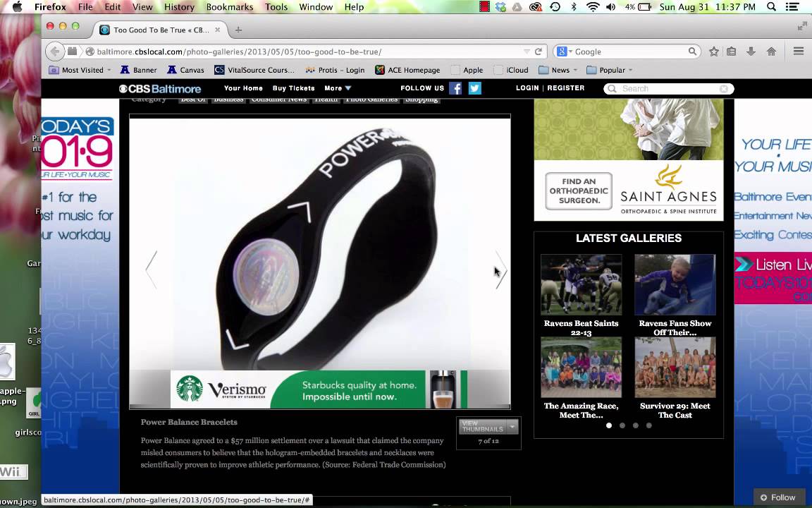Open URL bar history dropdown arrow

(x=527, y=52)
